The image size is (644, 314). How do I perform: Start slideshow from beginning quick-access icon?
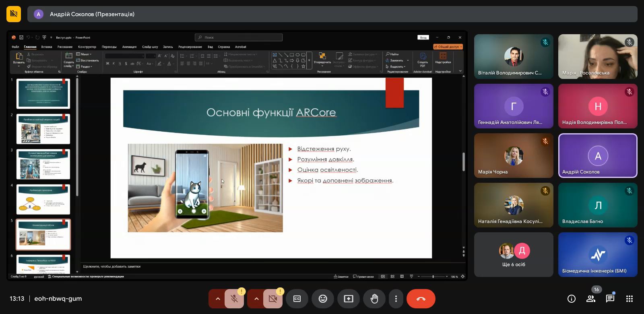44,37
